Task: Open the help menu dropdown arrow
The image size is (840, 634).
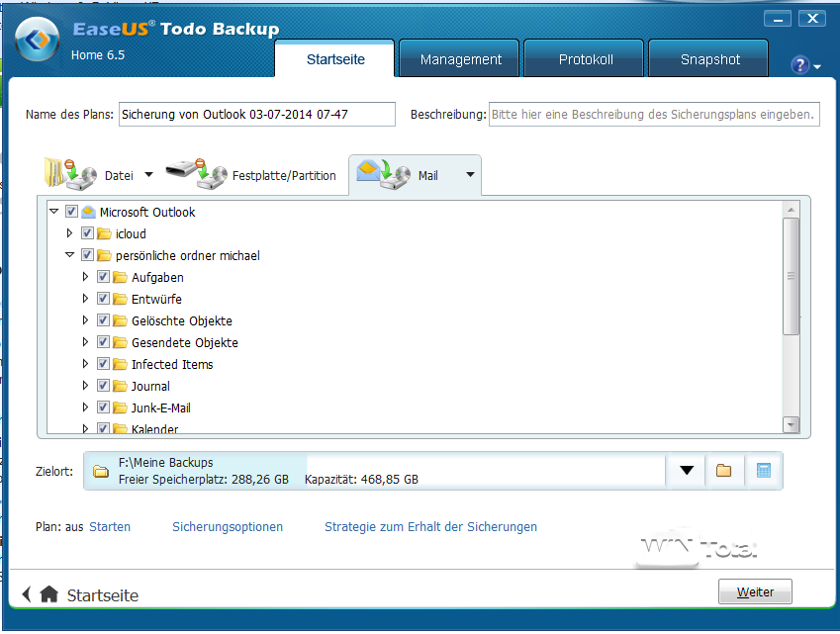Action: click(x=817, y=67)
